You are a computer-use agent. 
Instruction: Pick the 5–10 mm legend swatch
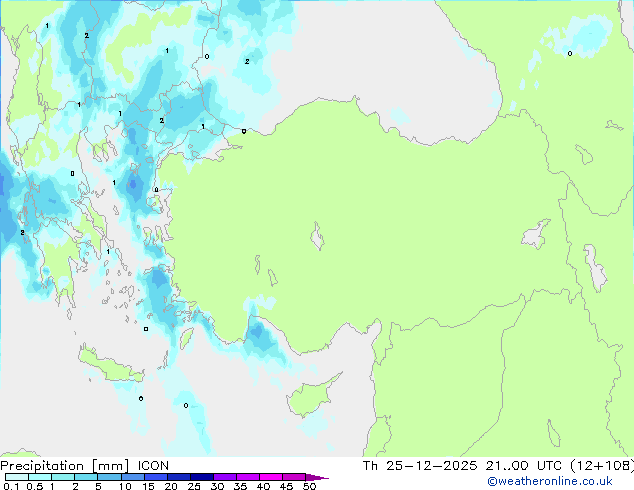click(109, 477)
